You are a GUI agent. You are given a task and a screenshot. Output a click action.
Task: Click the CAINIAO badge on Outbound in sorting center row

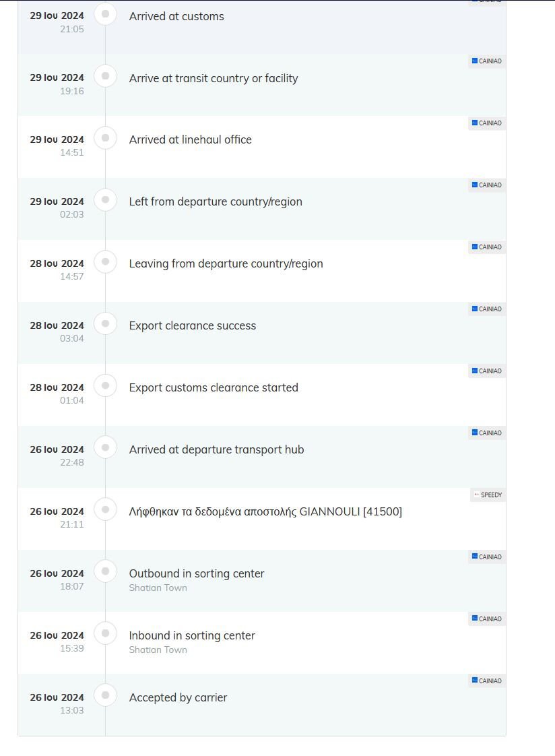point(486,557)
